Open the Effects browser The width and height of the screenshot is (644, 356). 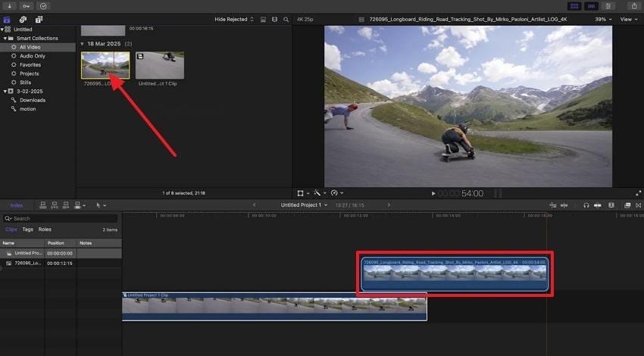point(627,205)
